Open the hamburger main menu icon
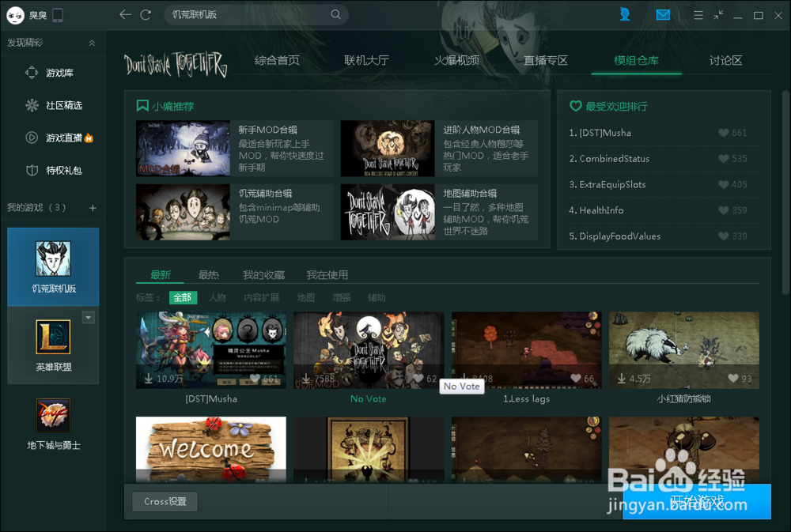The width and height of the screenshot is (791, 532). point(698,15)
